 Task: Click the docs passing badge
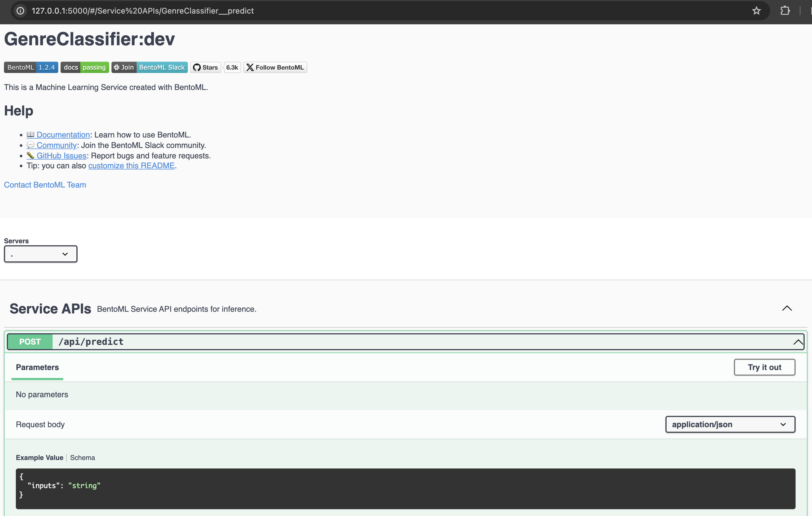pyautogui.click(x=85, y=67)
